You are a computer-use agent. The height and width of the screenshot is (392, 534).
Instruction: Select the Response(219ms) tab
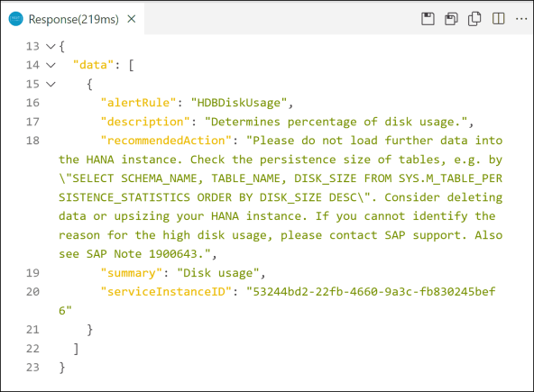(72, 19)
